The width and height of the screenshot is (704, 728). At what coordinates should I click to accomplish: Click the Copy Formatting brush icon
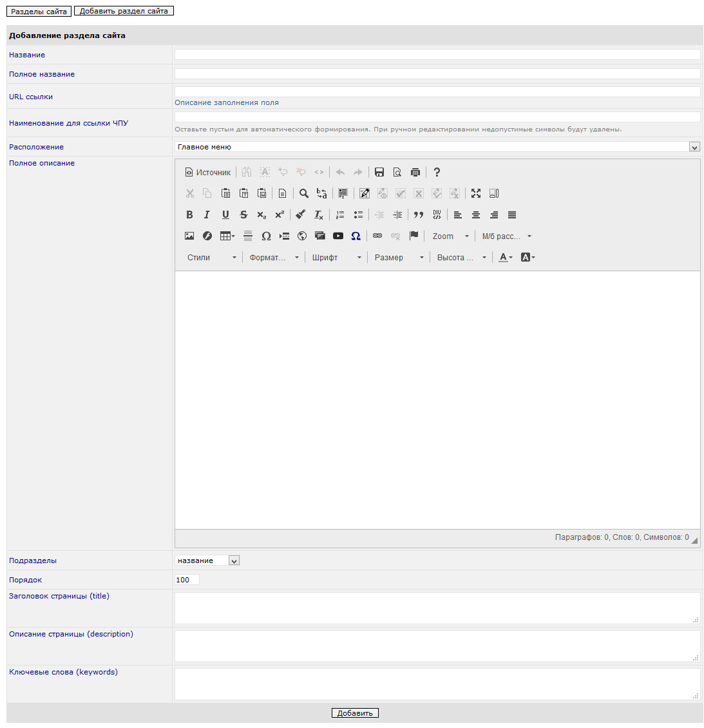tap(300, 215)
